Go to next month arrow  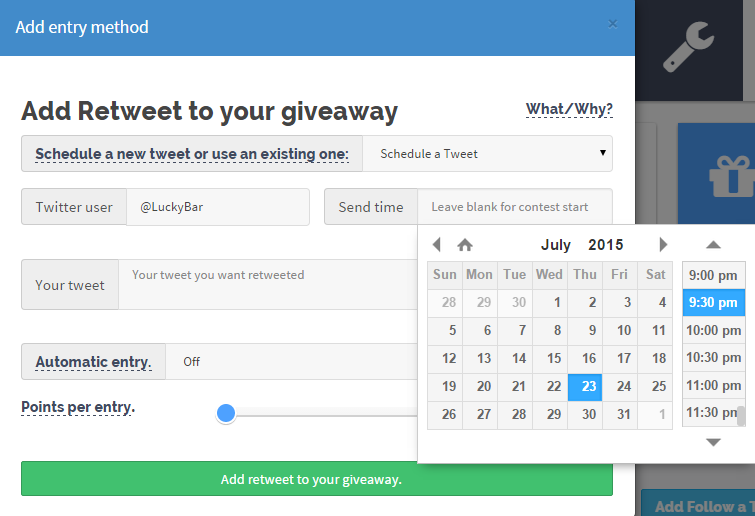663,245
